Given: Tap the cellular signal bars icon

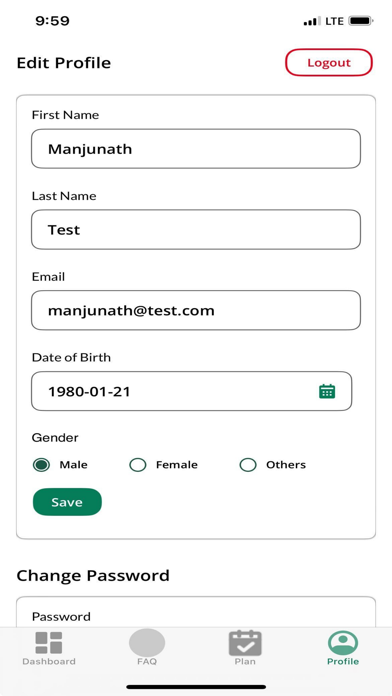Looking at the screenshot, I should (312, 21).
